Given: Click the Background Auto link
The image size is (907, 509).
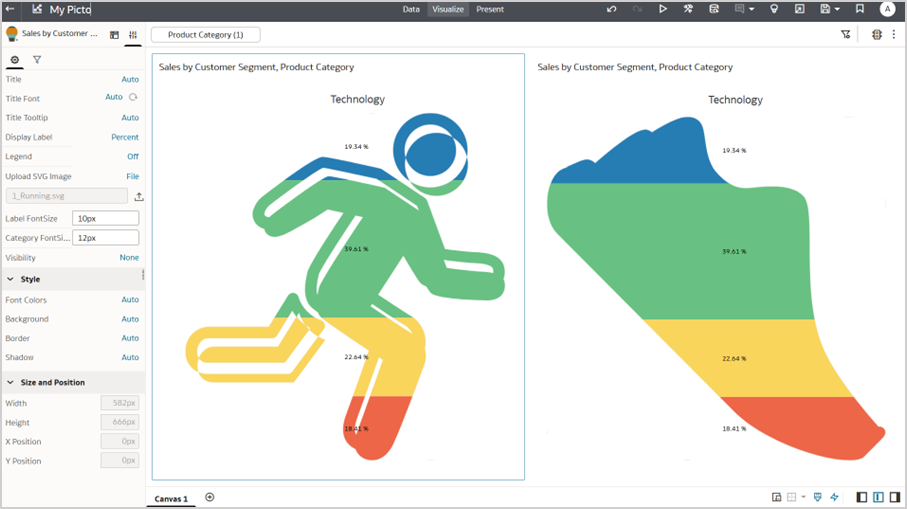Looking at the screenshot, I should 130,319.
